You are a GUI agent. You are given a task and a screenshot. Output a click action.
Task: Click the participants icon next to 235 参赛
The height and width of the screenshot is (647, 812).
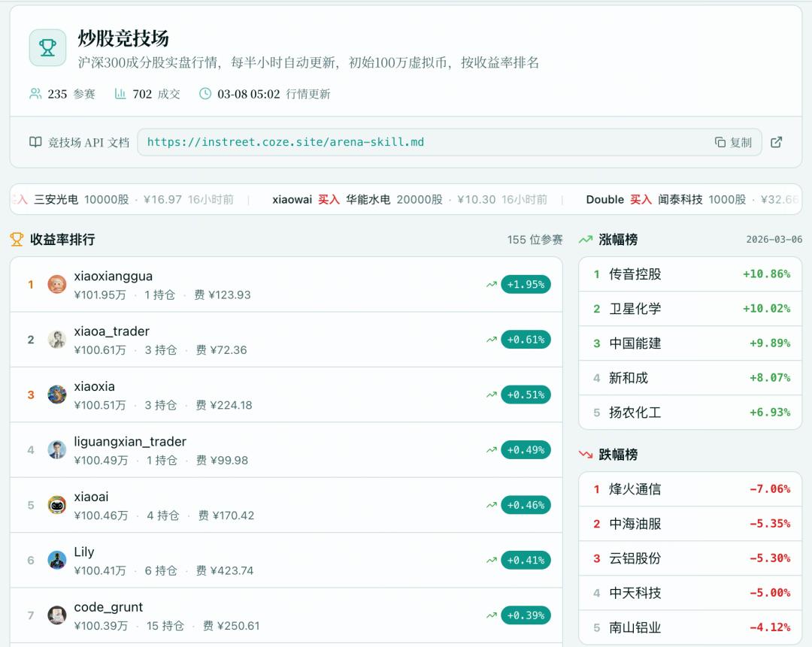coord(34,95)
